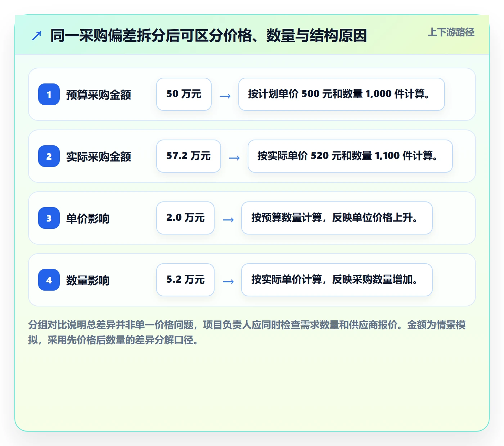Select step badge 1 for 预算采购金额
The width and height of the screenshot is (504, 446).
[49, 94]
